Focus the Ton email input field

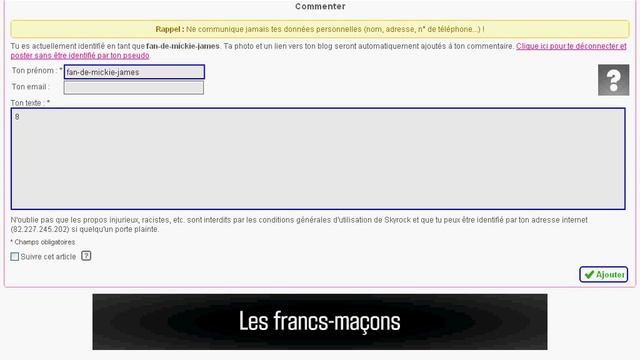click(x=133, y=87)
